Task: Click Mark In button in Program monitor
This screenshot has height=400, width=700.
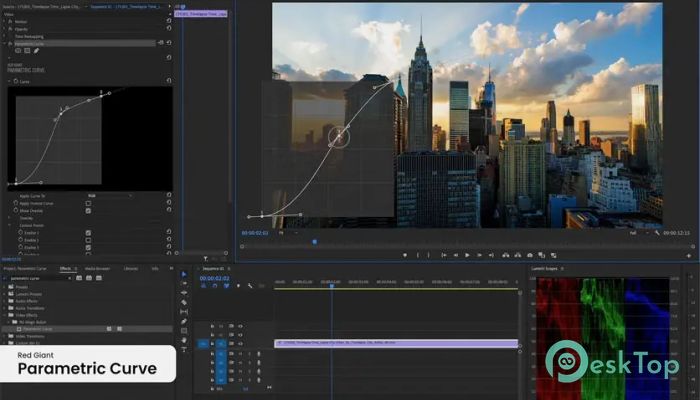Action: (x=418, y=255)
